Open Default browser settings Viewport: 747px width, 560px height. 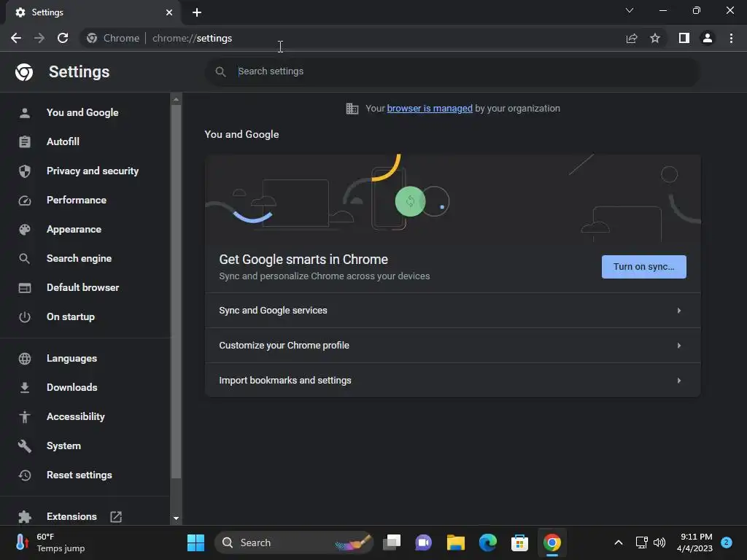(x=83, y=287)
